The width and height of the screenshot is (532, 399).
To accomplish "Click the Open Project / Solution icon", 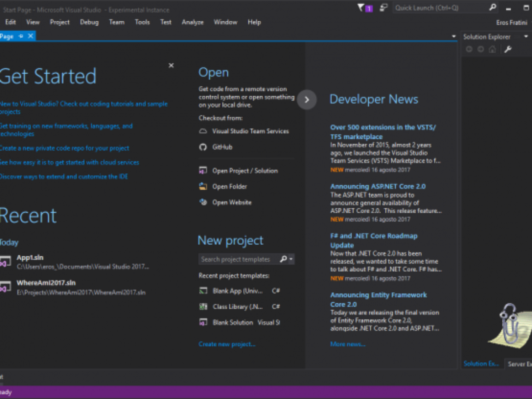I will coord(203,171).
